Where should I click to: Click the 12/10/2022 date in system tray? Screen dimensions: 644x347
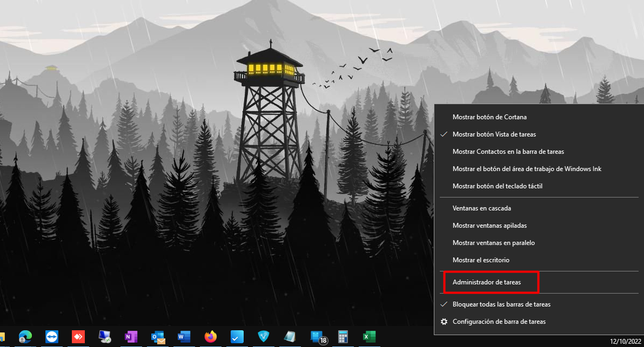(x=625, y=341)
